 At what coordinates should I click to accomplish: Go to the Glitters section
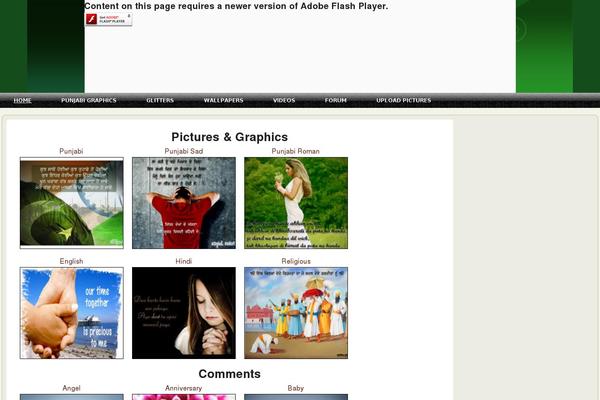(160, 100)
